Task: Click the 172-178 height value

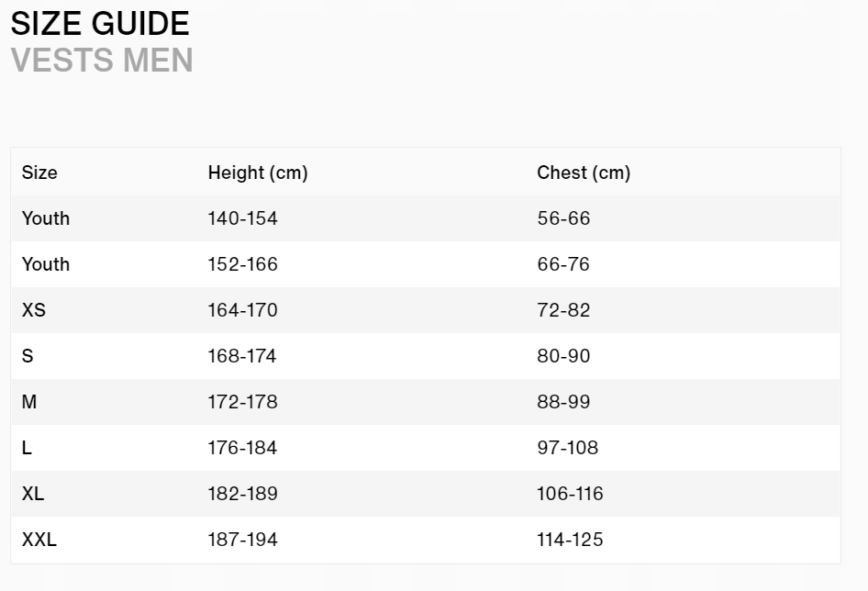Action: 242,402
